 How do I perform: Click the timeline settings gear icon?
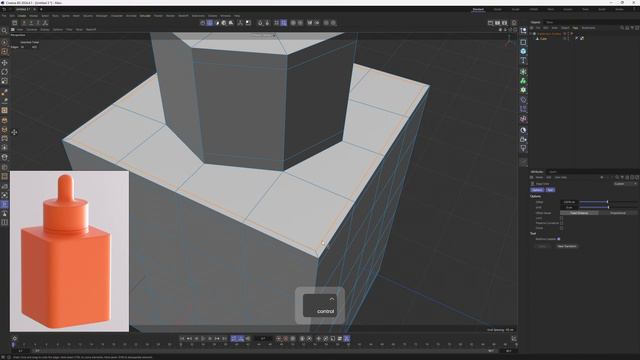[15, 338]
